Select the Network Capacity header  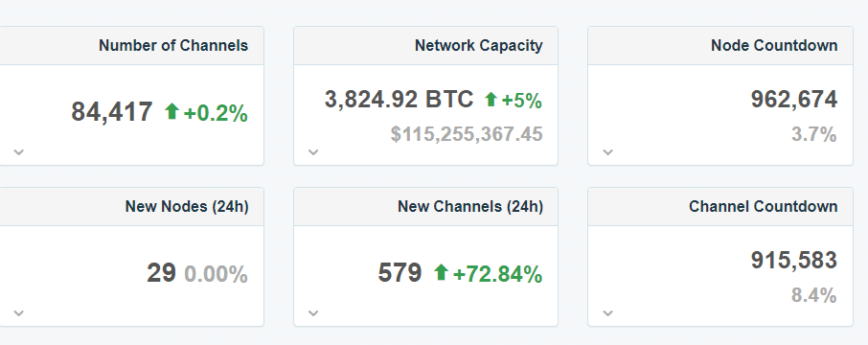(479, 45)
